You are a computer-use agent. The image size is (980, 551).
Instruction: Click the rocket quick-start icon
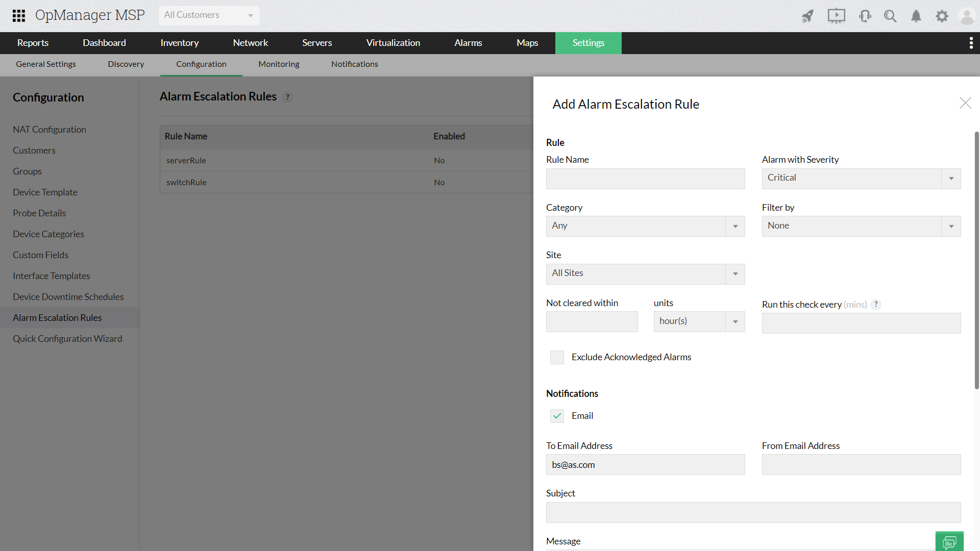coord(807,16)
